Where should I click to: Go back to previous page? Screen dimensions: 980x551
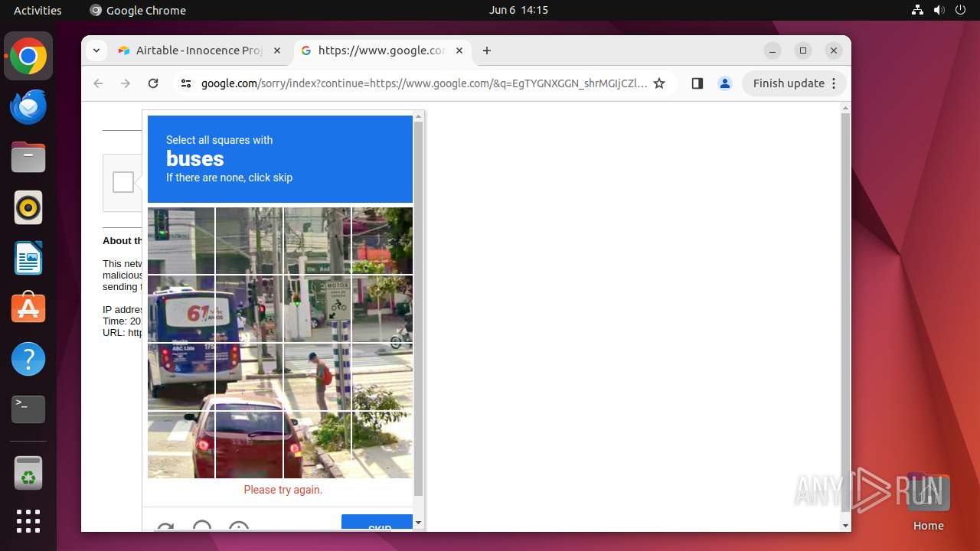tap(98, 83)
